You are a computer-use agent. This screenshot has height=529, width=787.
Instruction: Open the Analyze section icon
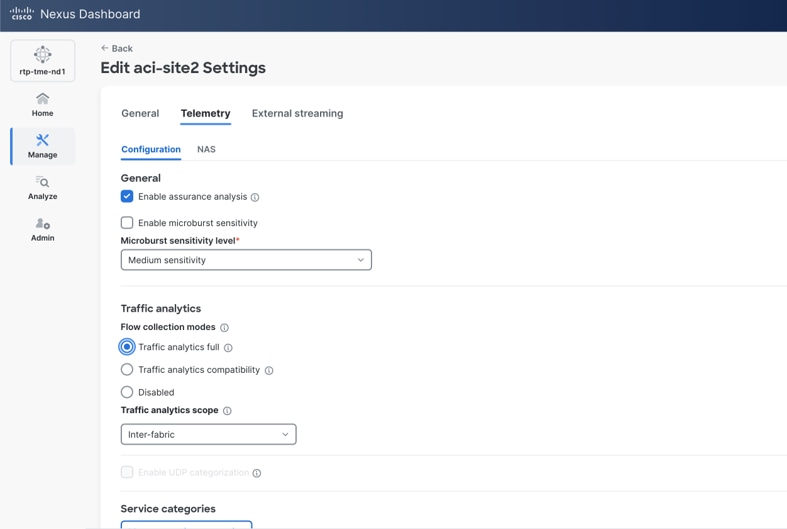pyautogui.click(x=43, y=182)
